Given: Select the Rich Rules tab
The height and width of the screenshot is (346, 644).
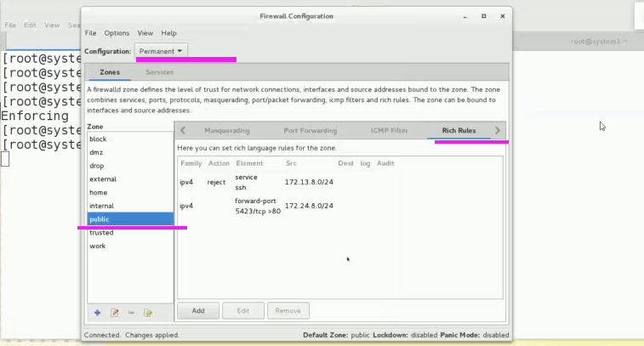Looking at the screenshot, I should pos(459,131).
